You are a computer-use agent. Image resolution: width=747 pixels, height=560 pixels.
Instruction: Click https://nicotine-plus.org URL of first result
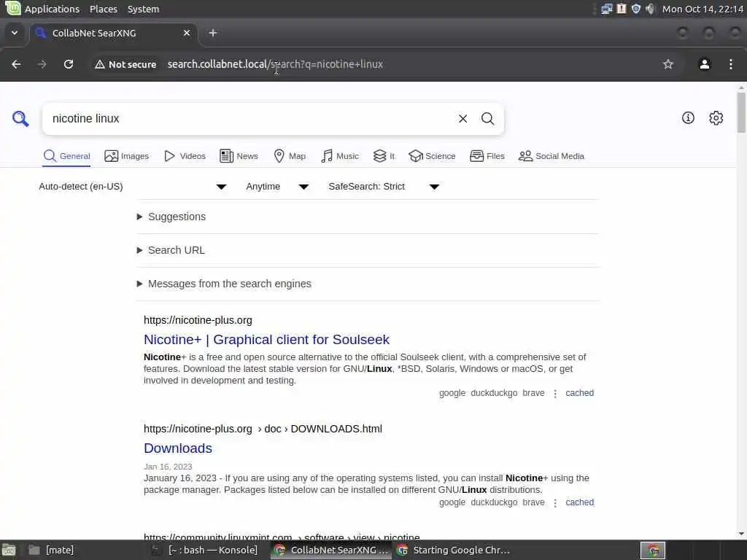tap(198, 320)
